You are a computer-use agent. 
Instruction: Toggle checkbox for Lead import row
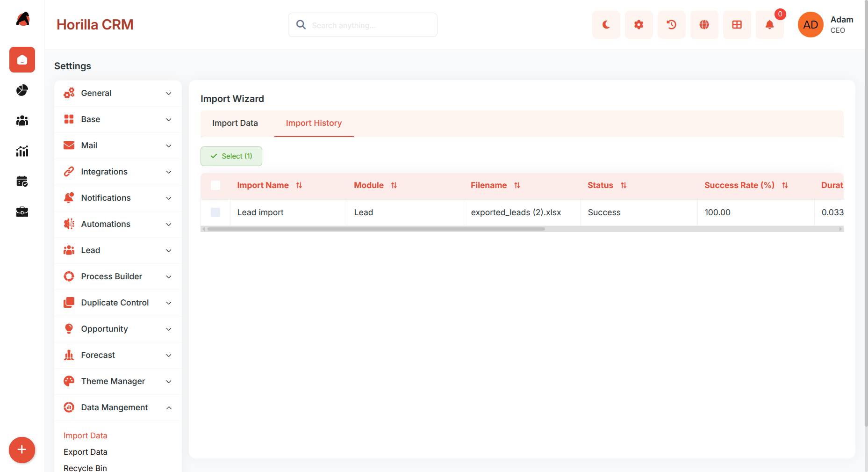coord(215,212)
